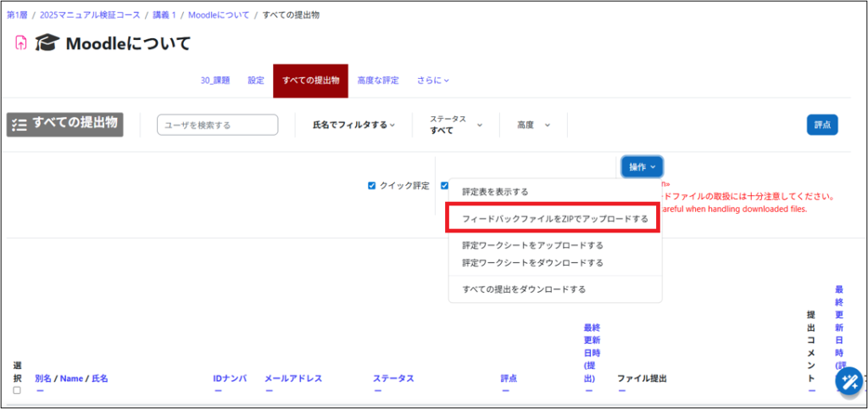Hide the 最終更新日時(提出) column via dash icon
The image size is (868, 409).
click(588, 390)
